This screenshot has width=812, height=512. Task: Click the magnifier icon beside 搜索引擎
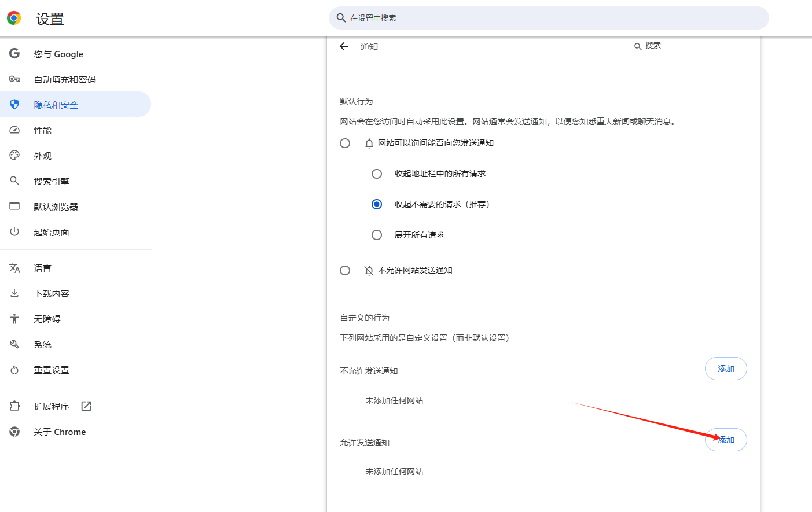(14, 181)
